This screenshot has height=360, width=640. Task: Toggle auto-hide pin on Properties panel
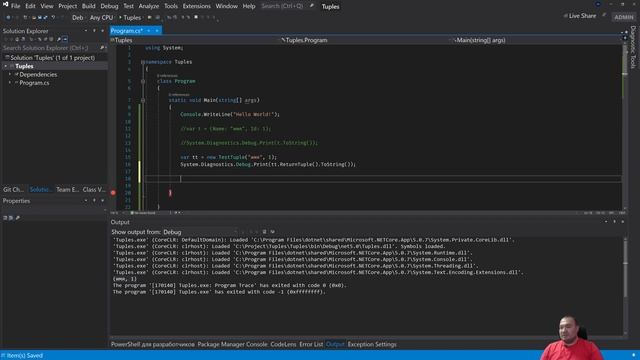point(94,201)
